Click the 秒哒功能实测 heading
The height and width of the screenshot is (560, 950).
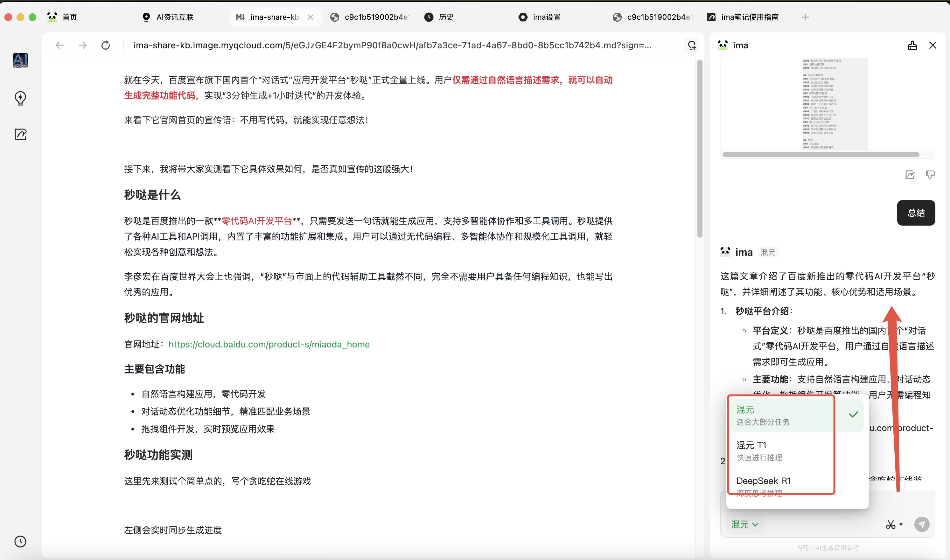pos(158,455)
